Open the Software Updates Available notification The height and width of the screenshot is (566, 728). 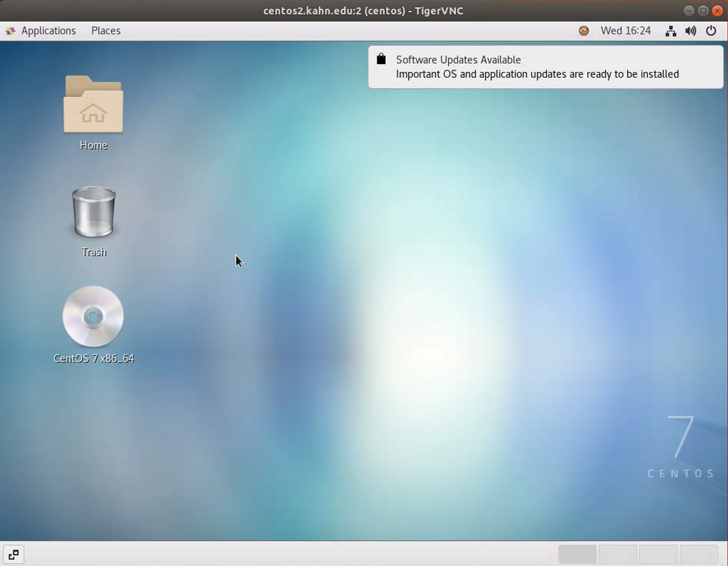click(546, 67)
